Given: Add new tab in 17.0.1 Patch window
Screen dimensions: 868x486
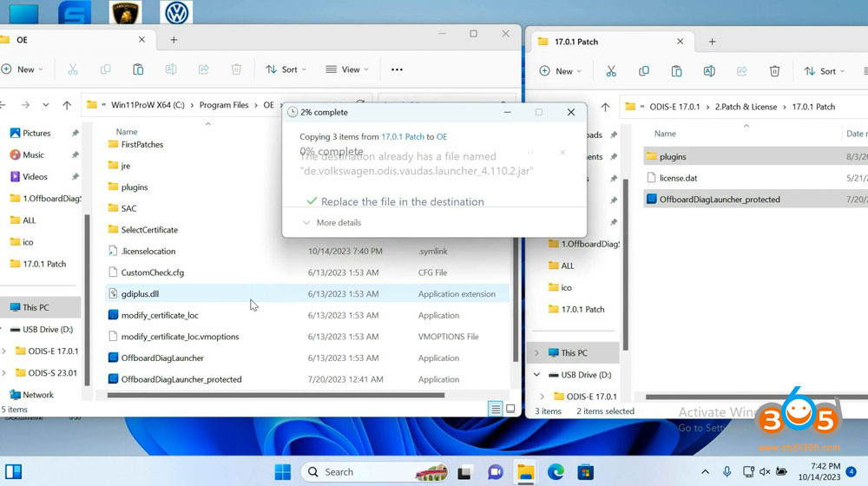Looking at the screenshot, I should click(712, 42).
